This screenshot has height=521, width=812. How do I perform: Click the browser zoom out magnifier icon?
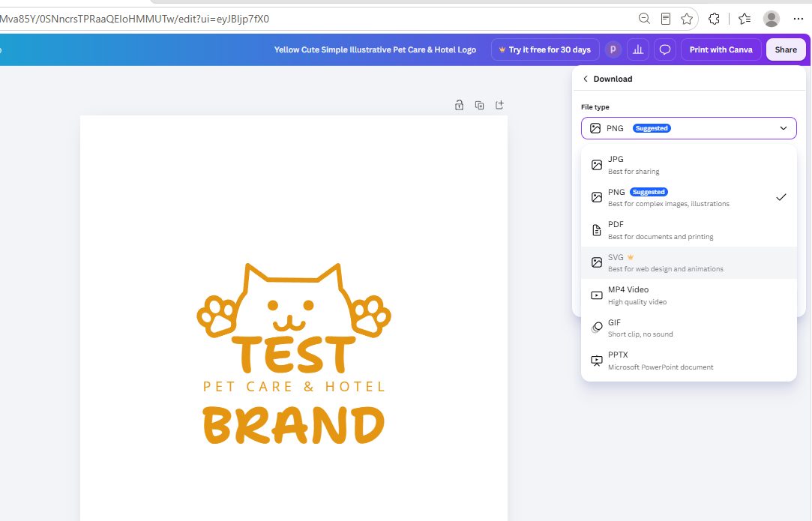pyautogui.click(x=644, y=19)
